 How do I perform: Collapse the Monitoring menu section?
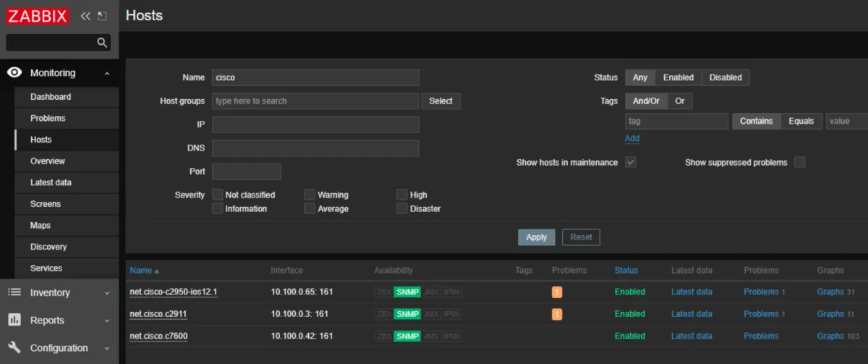tap(107, 73)
